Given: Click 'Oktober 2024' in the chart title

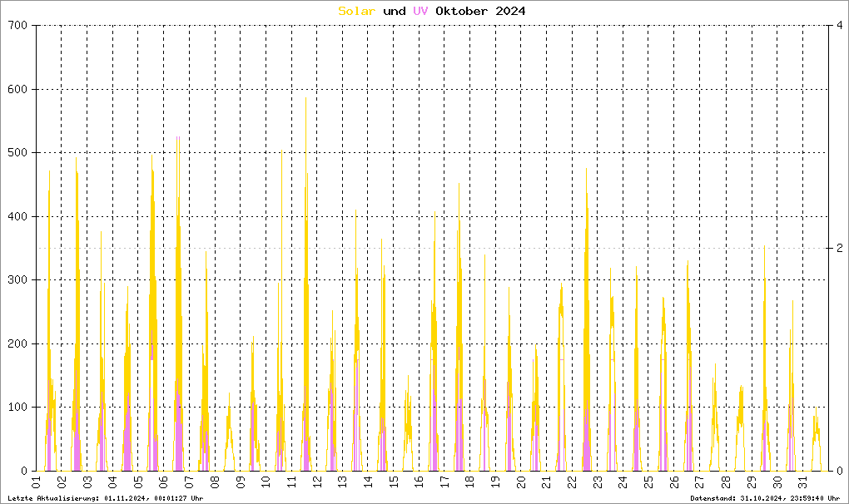Looking at the screenshot, I should coord(480,11).
